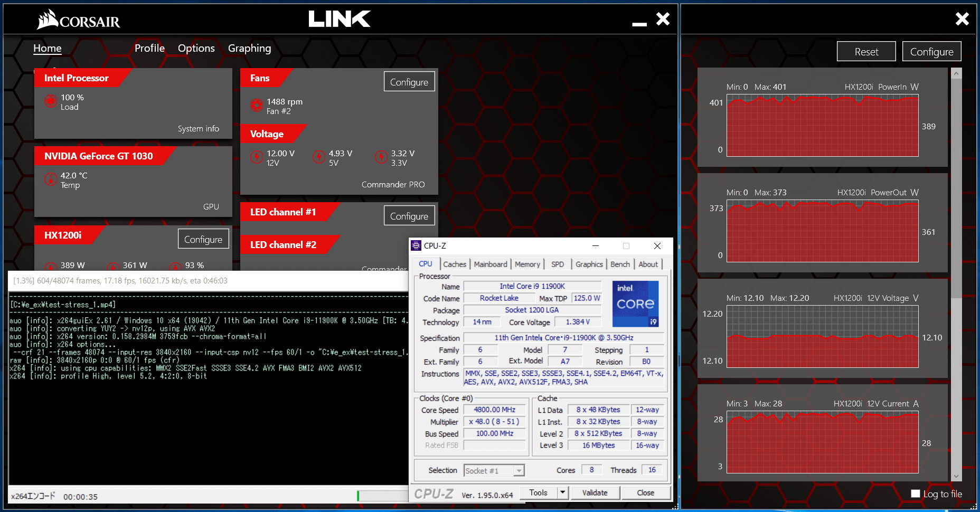
Task: Click the x264 encode progress bar
Action: [x=382, y=496]
